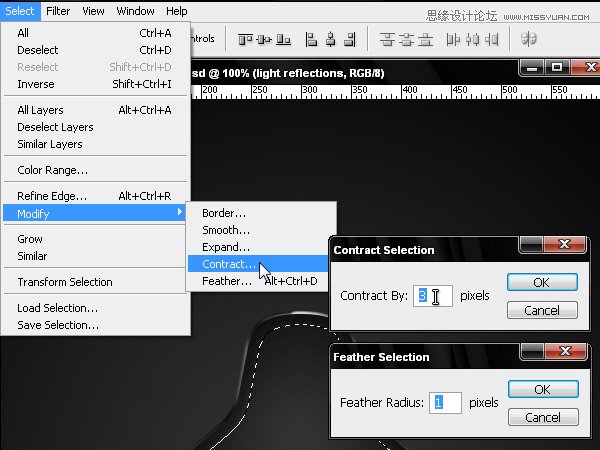Click the Distribute horizontal centers icon

coord(473,39)
